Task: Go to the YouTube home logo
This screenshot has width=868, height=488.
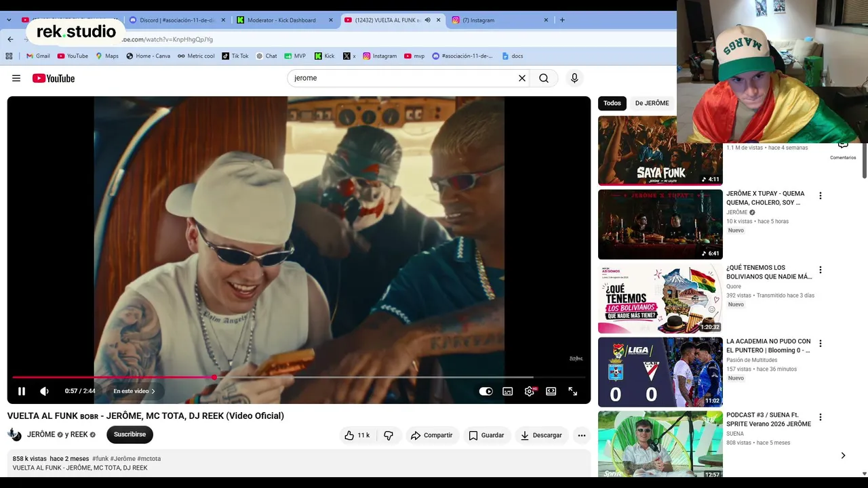Action: tap(54, 79)
